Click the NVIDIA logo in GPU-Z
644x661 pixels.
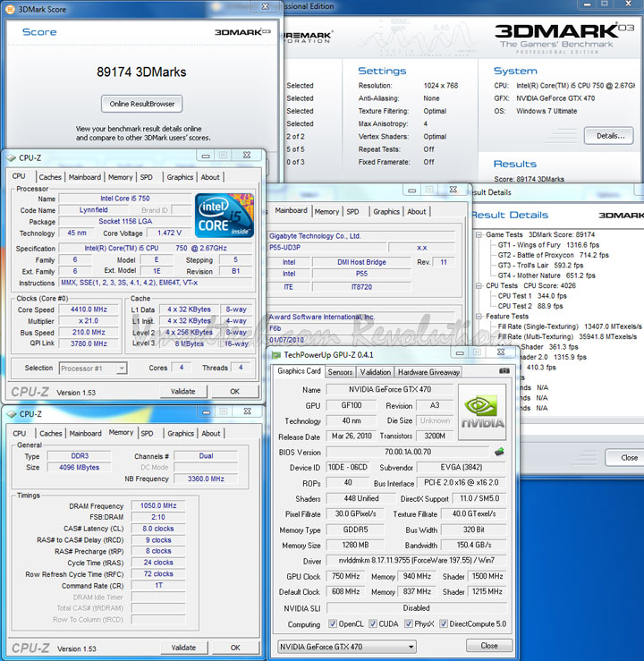click(x=482, y=412)
